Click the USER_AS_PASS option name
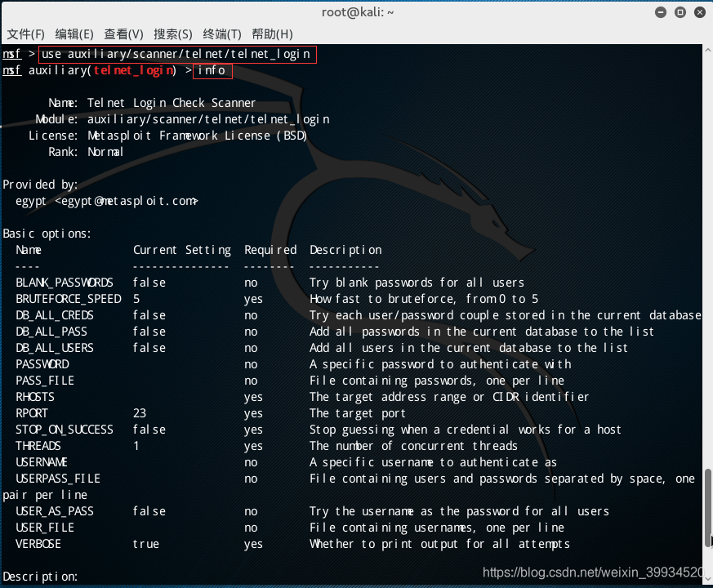 coord(55,511)
